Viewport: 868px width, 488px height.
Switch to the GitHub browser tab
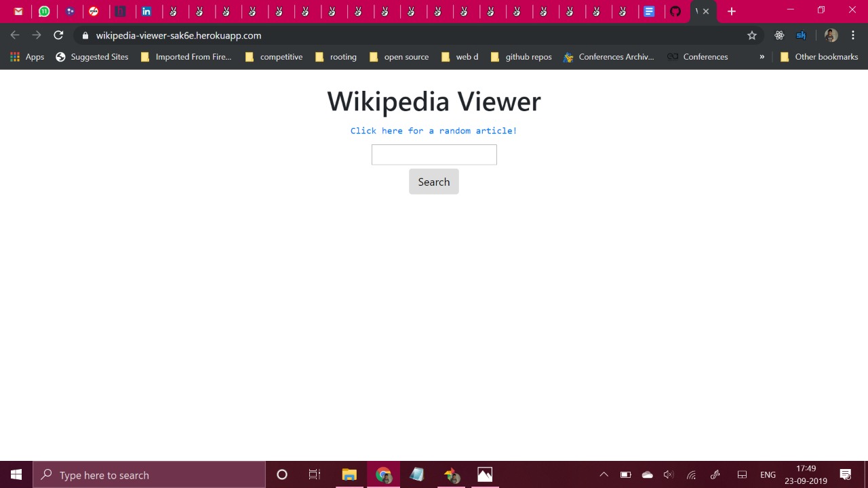[x=675, y=12]
